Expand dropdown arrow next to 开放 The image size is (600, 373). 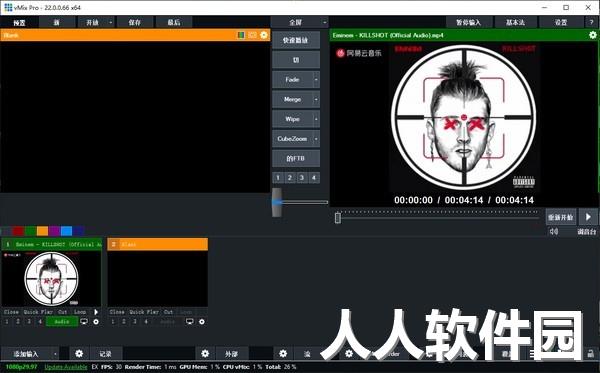coord(111,23)
